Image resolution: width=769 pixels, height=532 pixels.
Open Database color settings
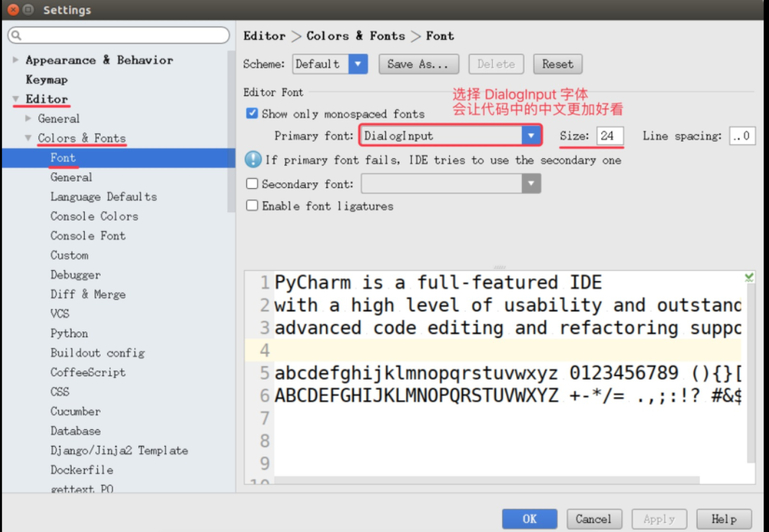point(75,431)
